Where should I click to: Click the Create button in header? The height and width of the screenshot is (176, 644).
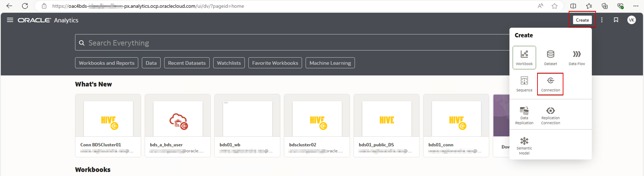(x=582, y=20)
